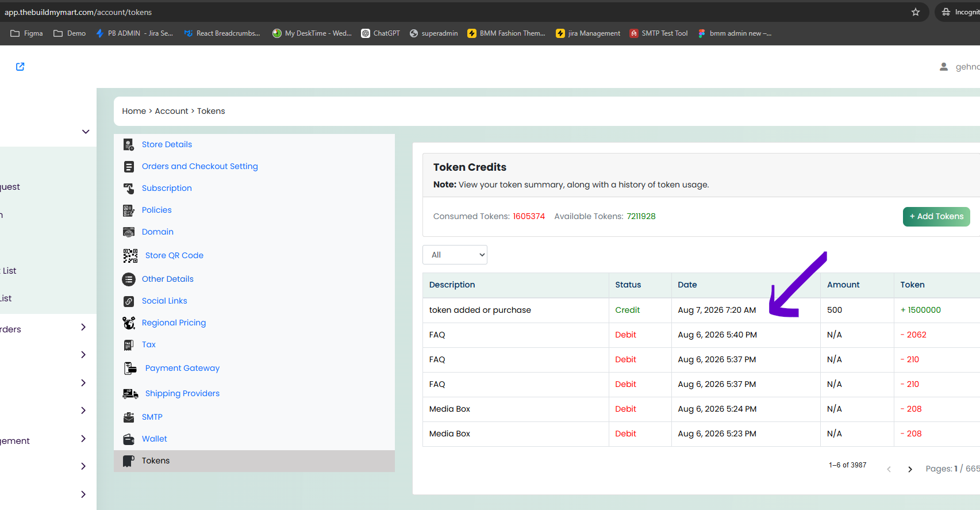Click the 'token added or purchase' row description
This screenshot has width=980, height=510.
pyautogui.click(x=480, y=310)
